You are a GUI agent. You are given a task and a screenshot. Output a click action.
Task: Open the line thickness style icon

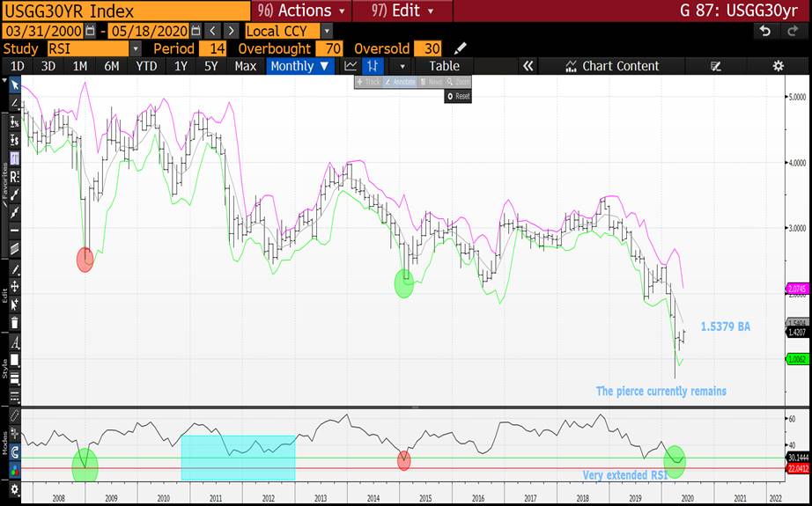tap(14, 379)
